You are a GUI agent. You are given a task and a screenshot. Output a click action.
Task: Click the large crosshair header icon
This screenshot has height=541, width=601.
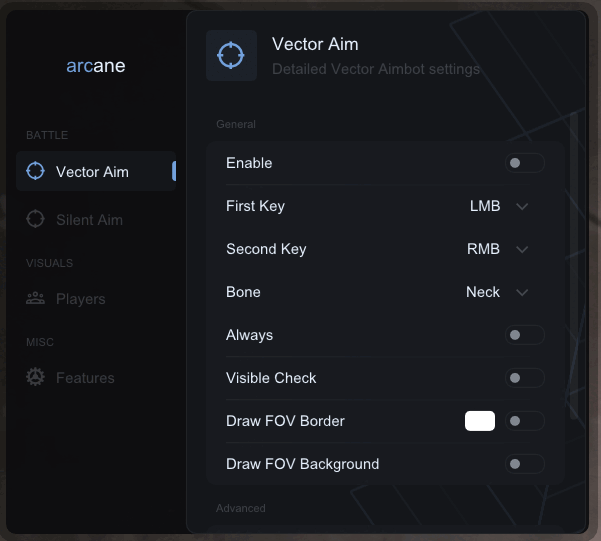(x=231, y=55)
